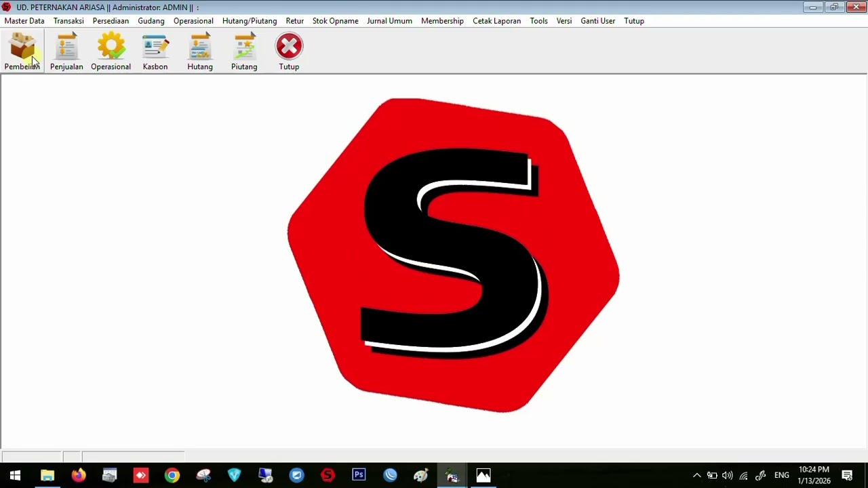Open the Master Data menu
This screenshot has width=868, height=488.
click(24, 21)
